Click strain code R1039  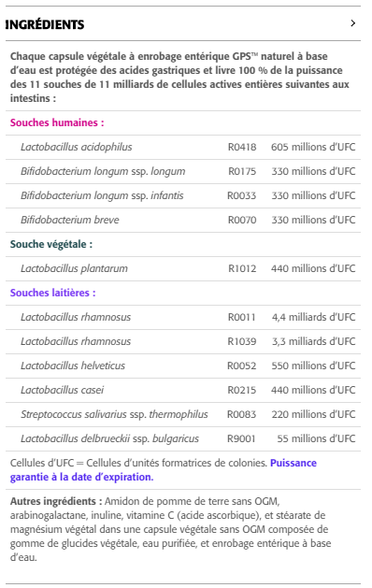click(242, 341)
